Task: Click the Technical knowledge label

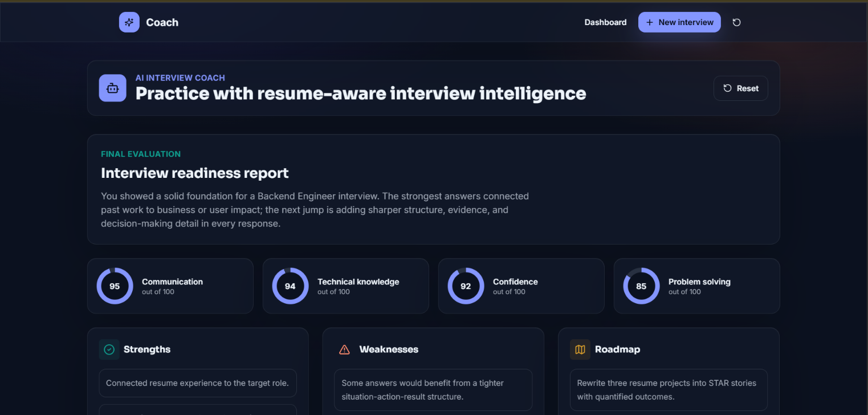Action: tap(358, 282)
